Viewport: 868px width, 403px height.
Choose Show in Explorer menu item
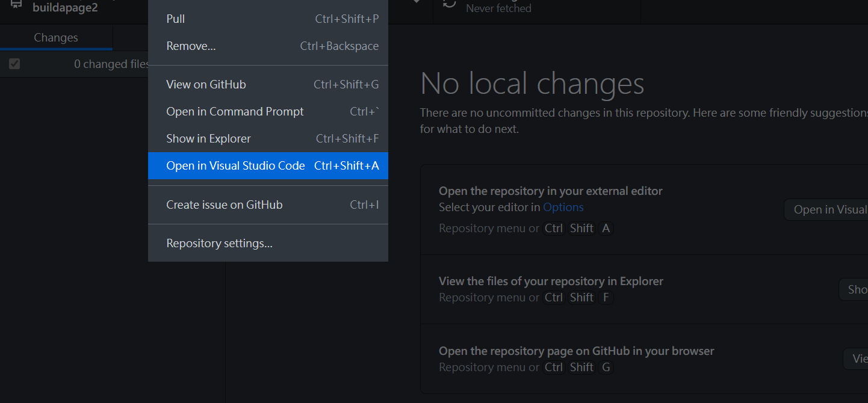268,138
